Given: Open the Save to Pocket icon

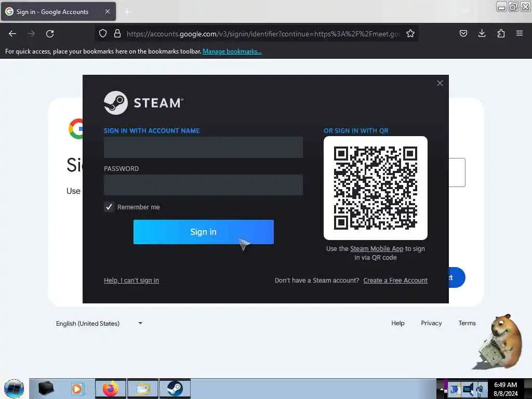Looking at the screenshot, I should (x=463, y=33).
